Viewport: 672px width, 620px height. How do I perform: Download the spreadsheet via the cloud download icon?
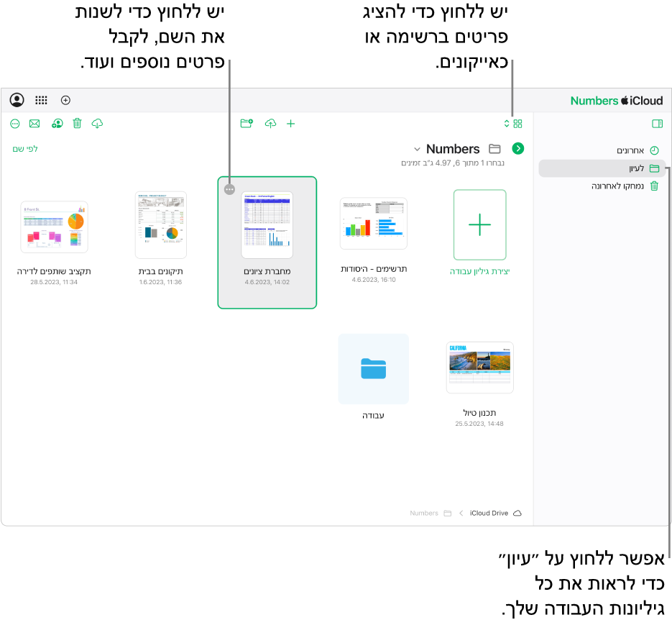[97, 124]
